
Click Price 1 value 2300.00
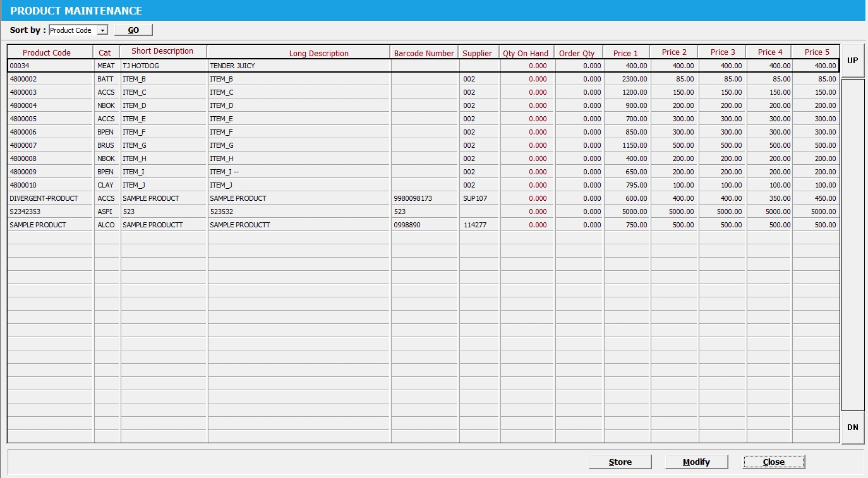[627, 79]
